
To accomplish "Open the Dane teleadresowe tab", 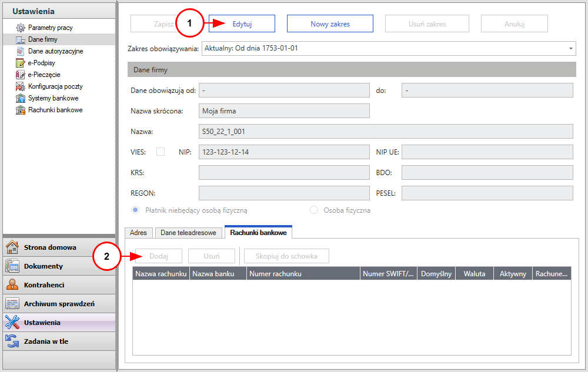I will click(189, 233).
